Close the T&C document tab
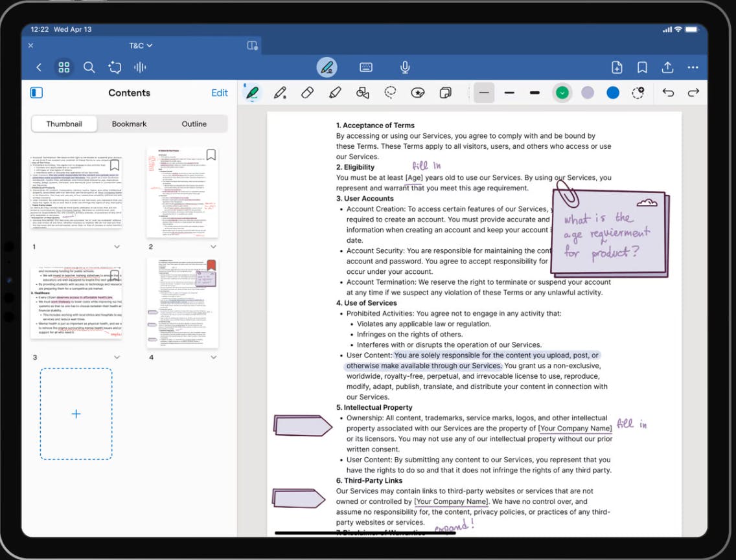 (x=30, y=45)
